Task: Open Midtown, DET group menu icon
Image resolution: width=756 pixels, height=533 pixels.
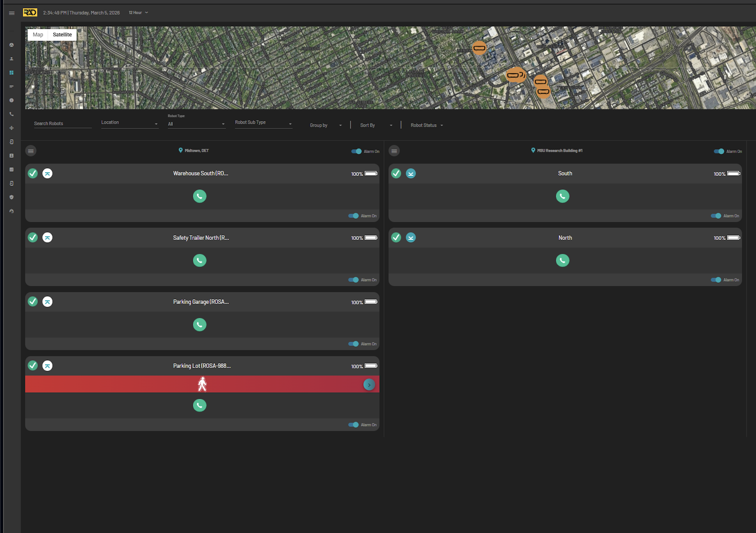Action: [x=31, y=151]
